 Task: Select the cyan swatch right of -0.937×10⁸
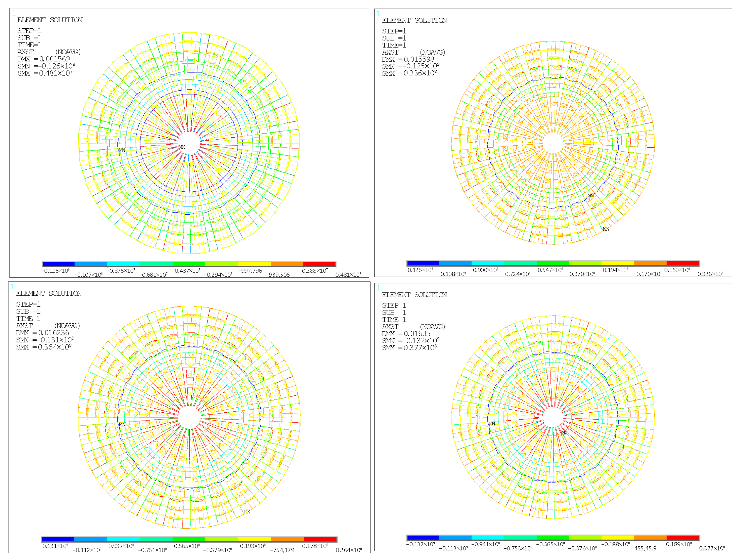coord(123,539)
